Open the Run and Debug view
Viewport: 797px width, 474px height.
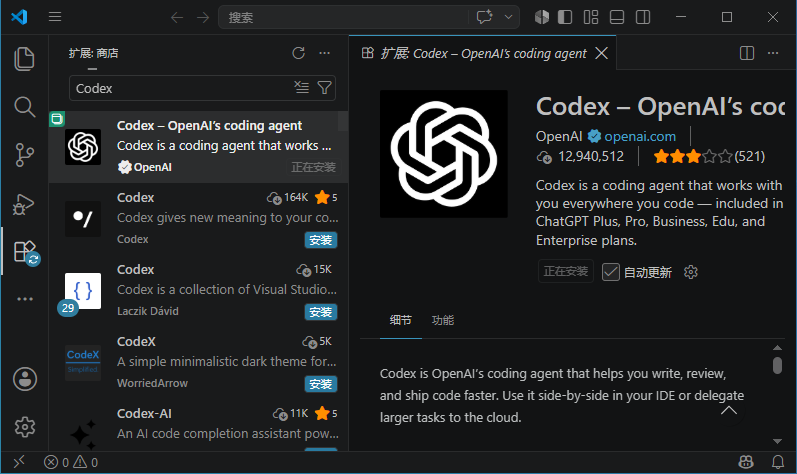click(x=23, y=204)
